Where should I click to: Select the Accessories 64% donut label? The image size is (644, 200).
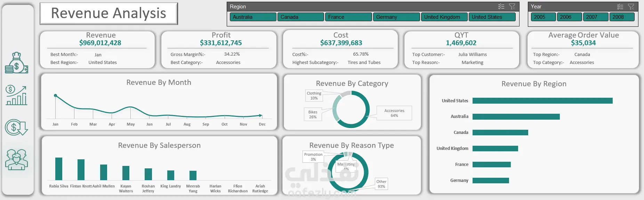(394, 113)
